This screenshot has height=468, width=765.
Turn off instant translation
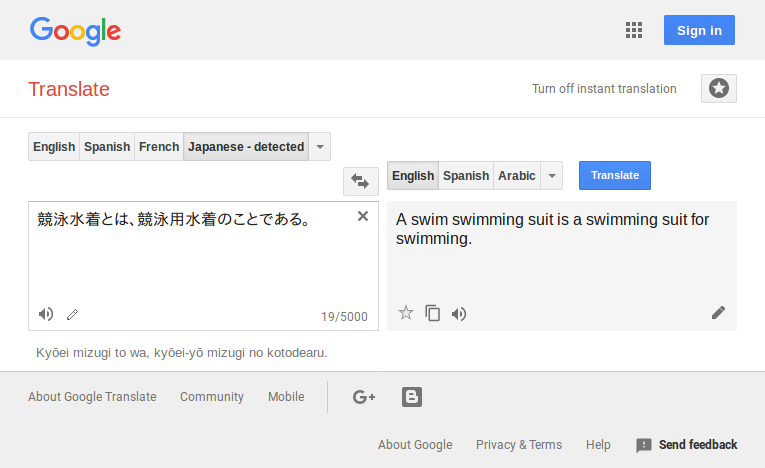pyautogui.click(x=604, y=89)
